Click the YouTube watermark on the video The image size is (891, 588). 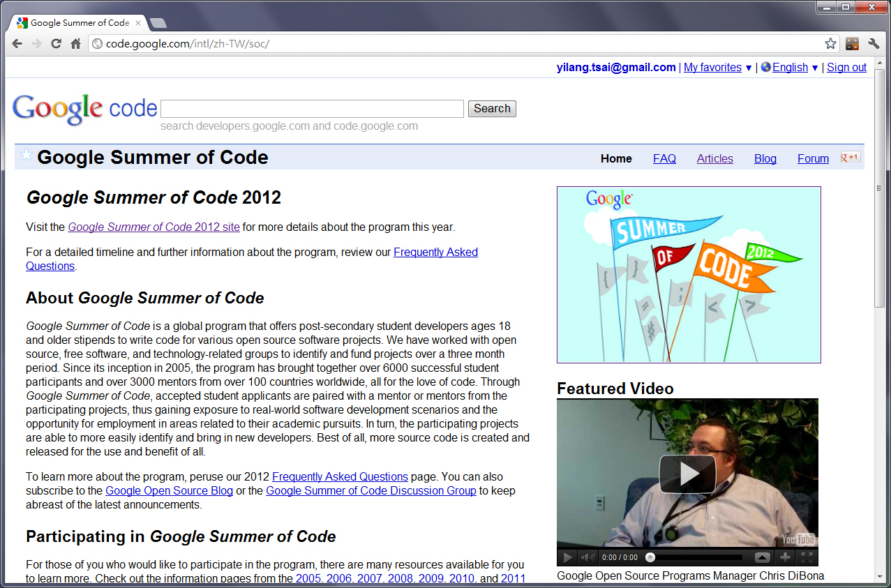pos(798,539)
